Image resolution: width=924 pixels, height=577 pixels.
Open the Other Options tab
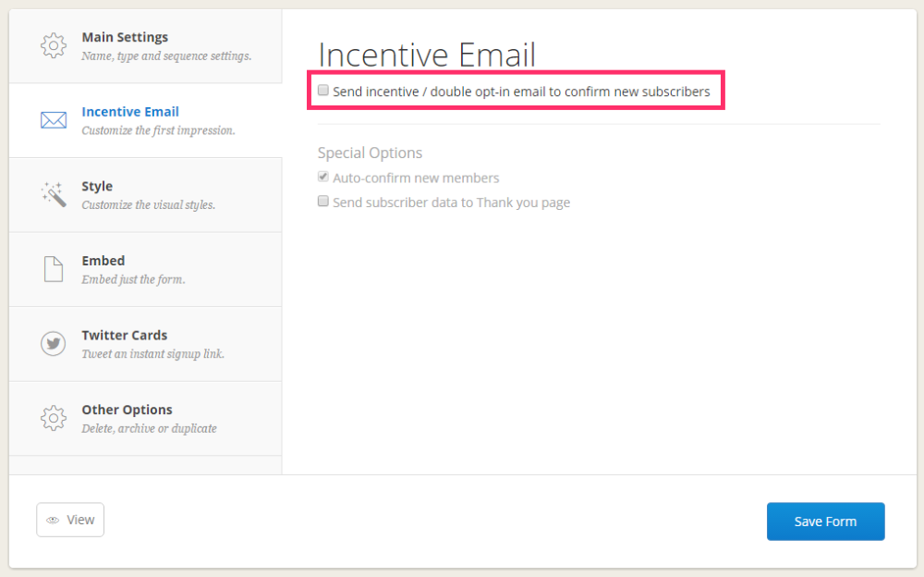point(145,418)
